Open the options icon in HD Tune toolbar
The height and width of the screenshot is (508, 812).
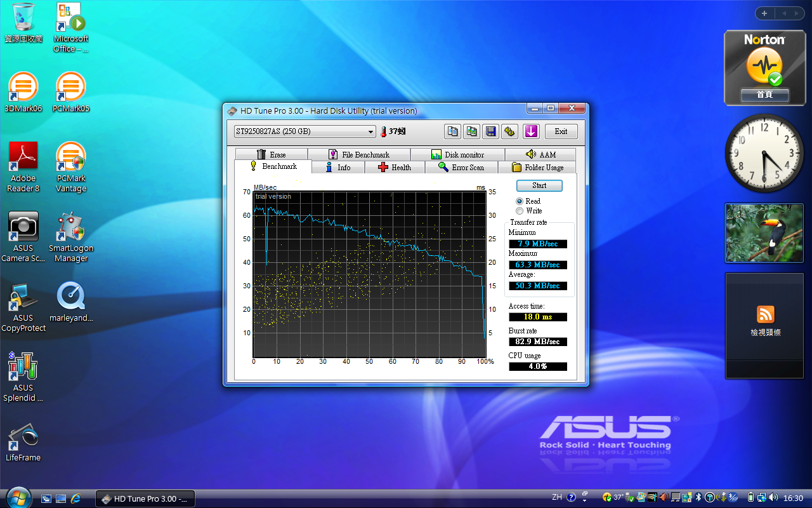(509, 131)
